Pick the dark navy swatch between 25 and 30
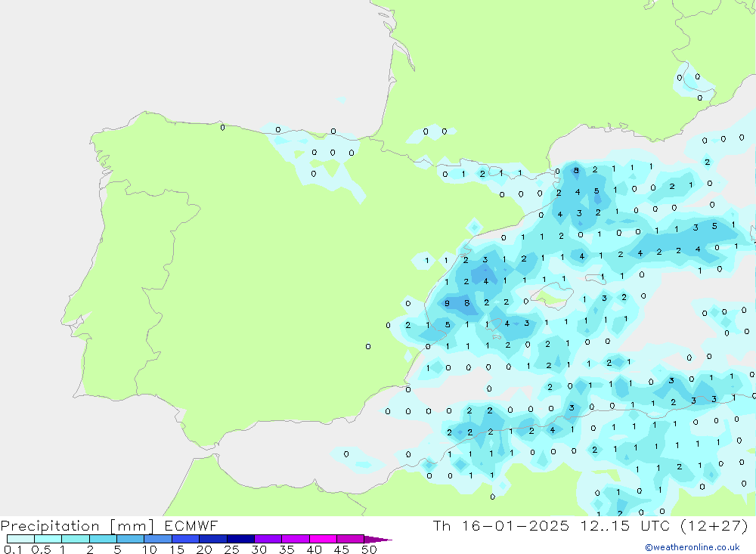Image resolution: width=756 pixels, height=554 pixels. coord(240,539)
